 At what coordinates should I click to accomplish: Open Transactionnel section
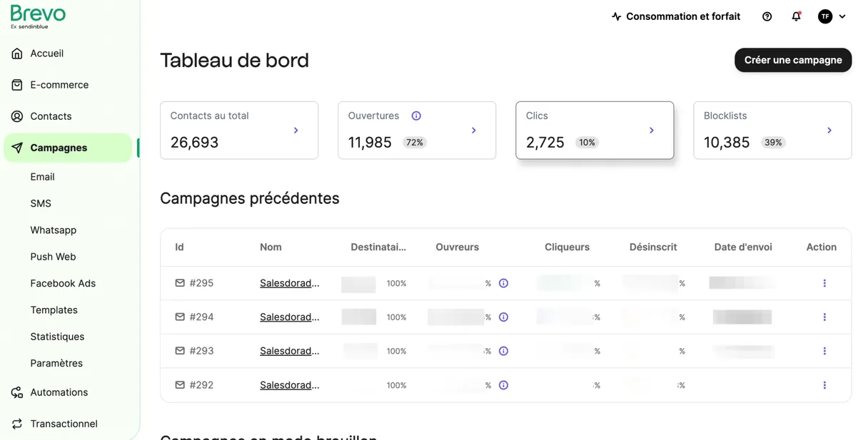pos(64,424)
